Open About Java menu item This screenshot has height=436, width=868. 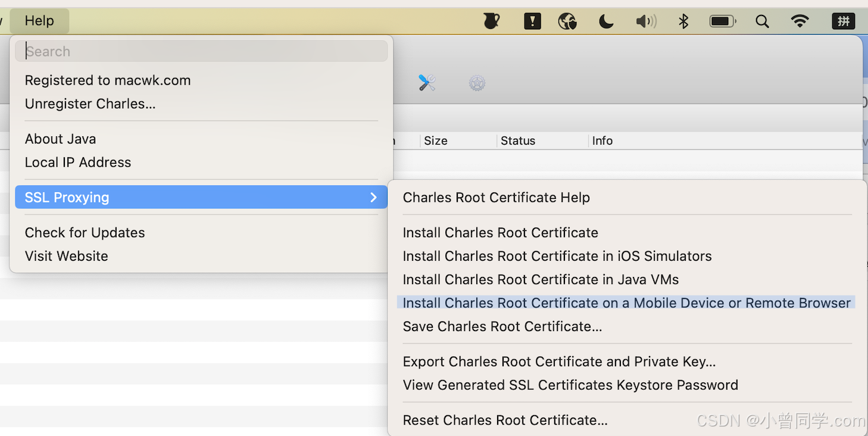click(x=201, y=139)
